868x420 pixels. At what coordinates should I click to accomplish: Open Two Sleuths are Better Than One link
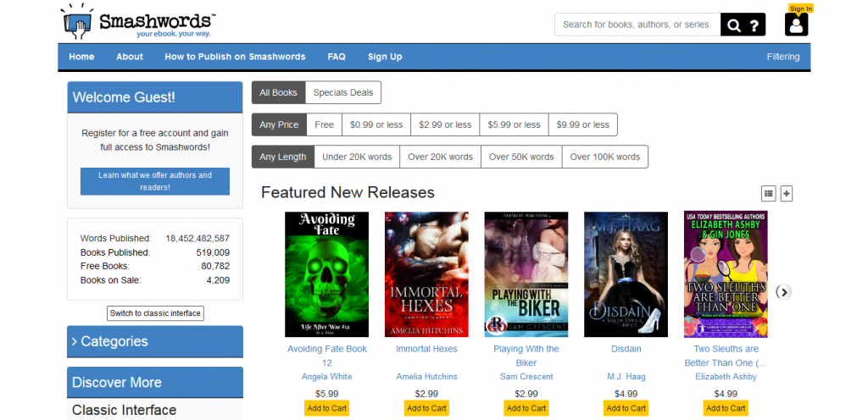point(726,356)
